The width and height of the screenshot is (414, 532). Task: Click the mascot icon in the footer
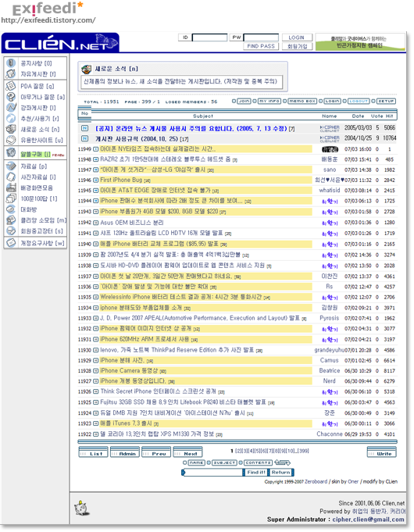tap(81, 508)
